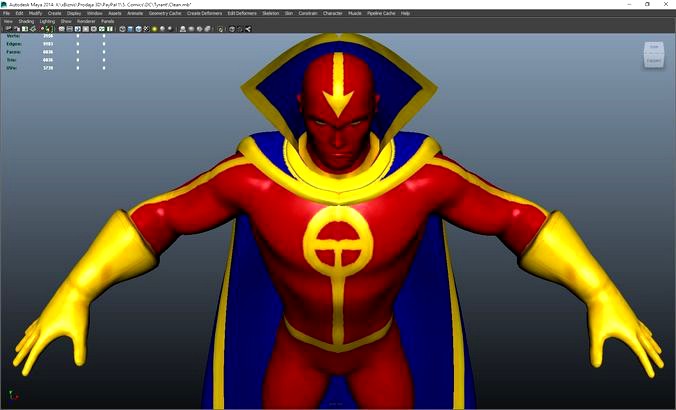Open the Edit menu
Image resolution: width=676 pixels, height=410 pixels.
point(19,13)
